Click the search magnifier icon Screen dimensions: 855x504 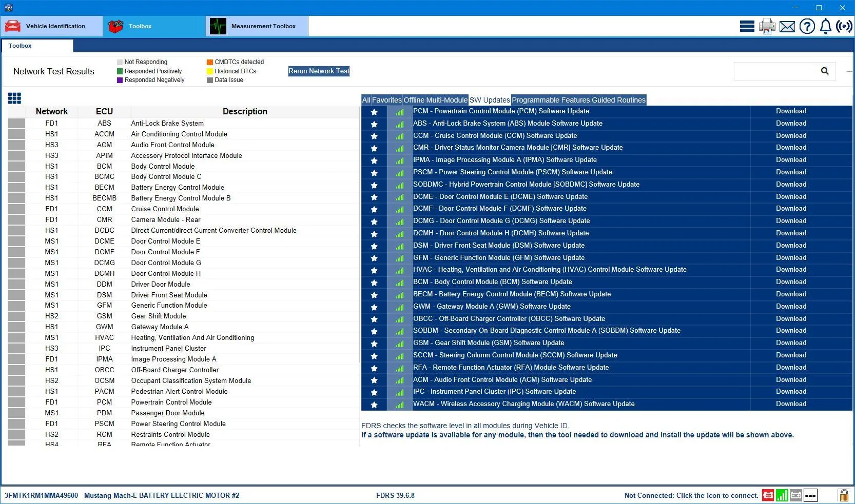tap(825, 71)
